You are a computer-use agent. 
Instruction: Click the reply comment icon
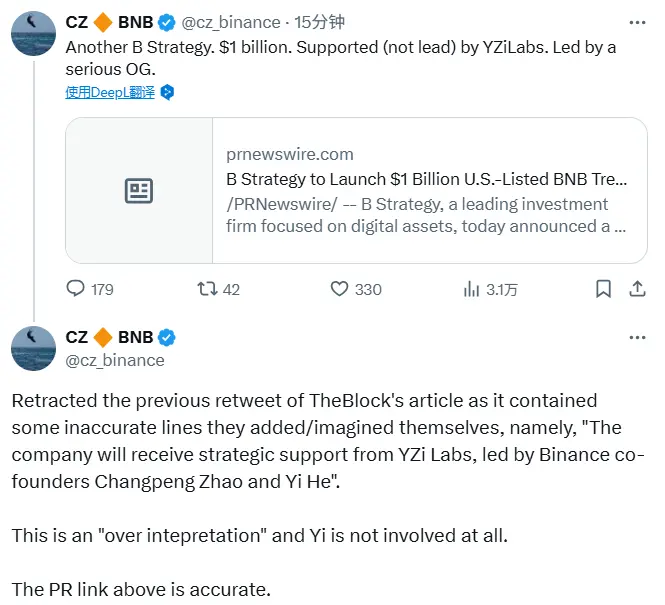point(76,289)
